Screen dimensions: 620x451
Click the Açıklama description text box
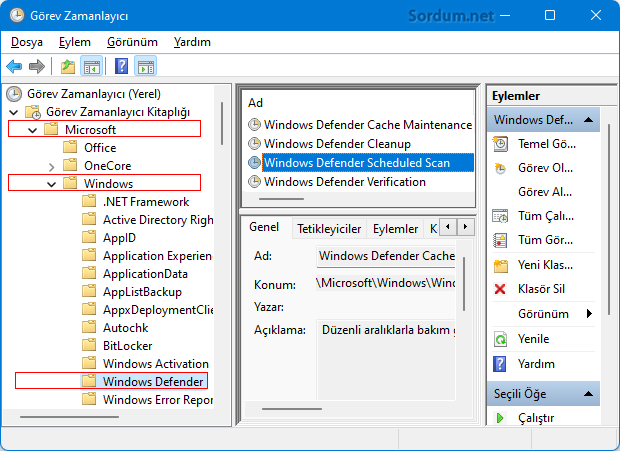pyautogui.click(x=386, y=360)
